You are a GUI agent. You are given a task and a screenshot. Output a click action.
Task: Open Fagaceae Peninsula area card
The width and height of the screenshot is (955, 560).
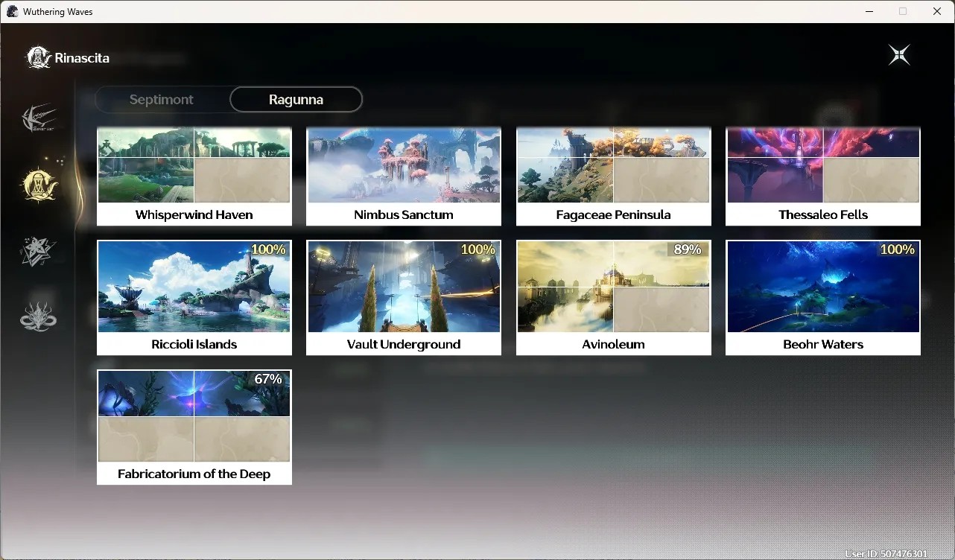click(x=614, y=176)
